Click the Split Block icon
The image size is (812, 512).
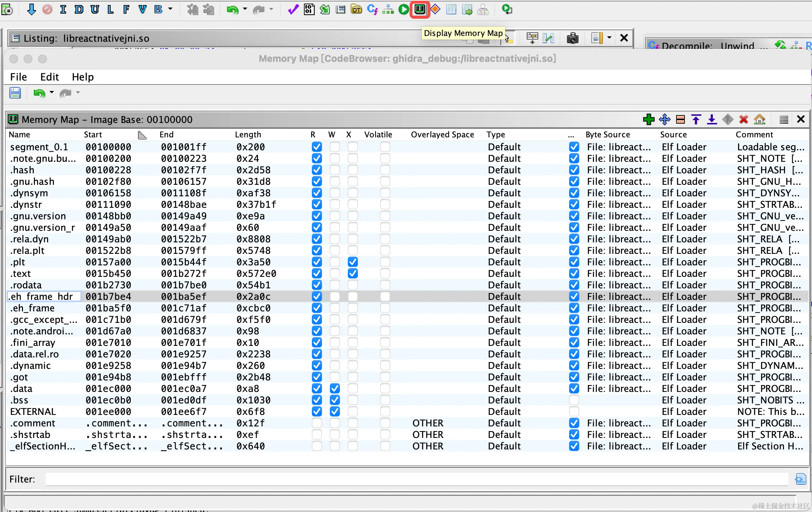[680, 119]
